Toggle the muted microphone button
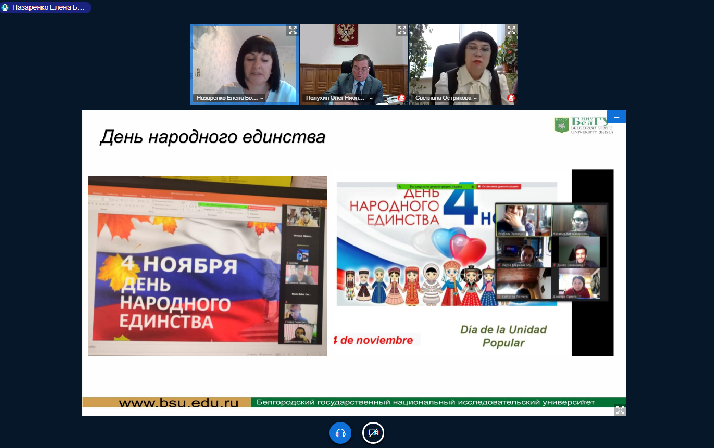Image resolution: width=714 pixels, height=448 pixels. [x=373, y=432]
